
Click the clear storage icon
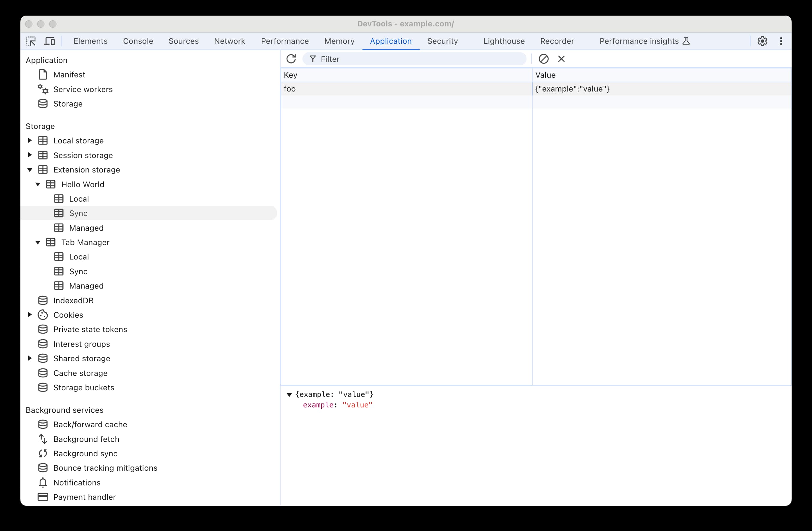pos(543,59)
